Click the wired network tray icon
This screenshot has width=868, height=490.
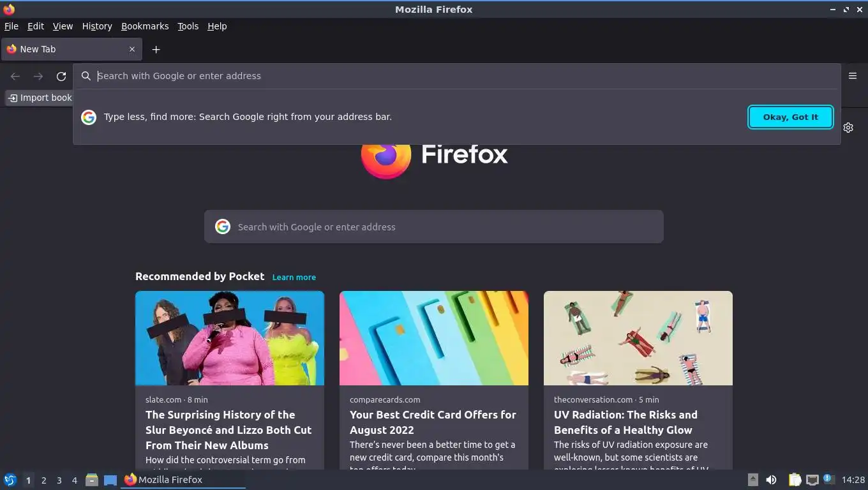tap(812, 480)
